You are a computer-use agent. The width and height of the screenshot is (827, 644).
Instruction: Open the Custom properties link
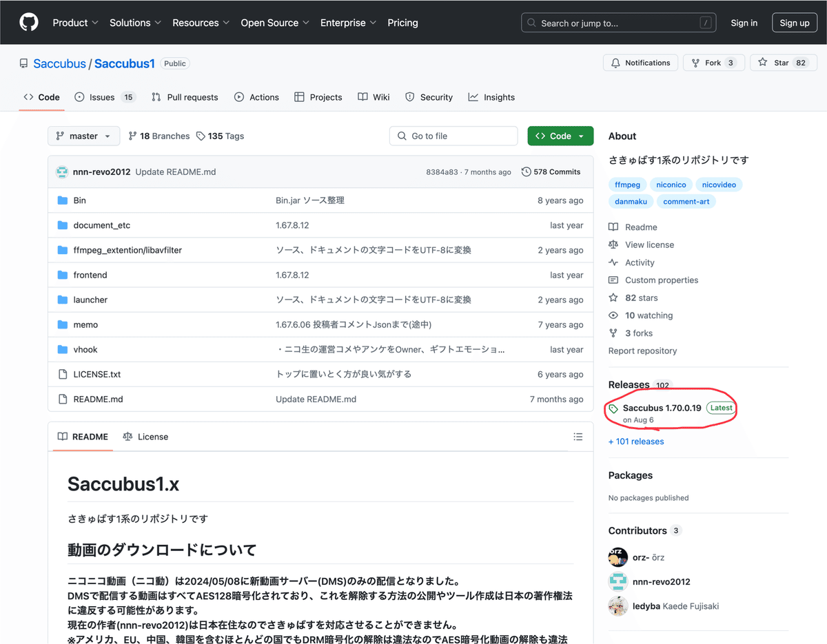(653, 280)
